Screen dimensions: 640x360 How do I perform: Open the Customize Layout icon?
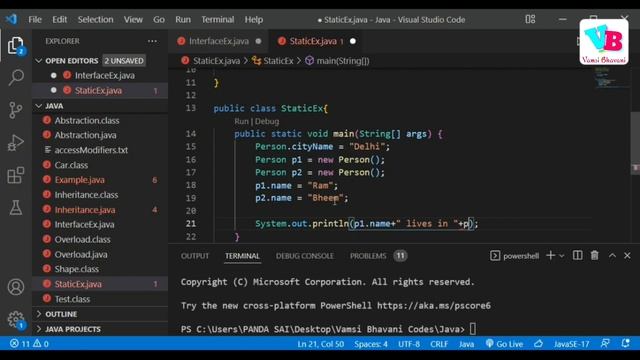tap(530, 19)
